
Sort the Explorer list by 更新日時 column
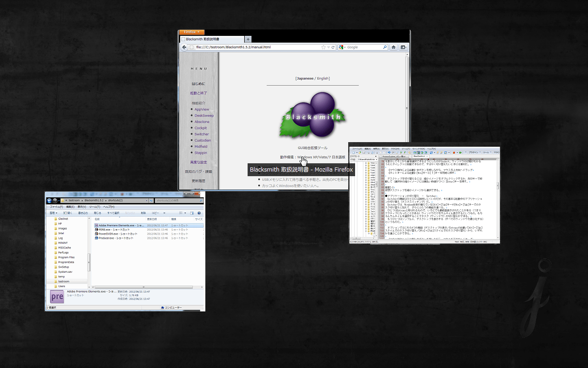158,219
